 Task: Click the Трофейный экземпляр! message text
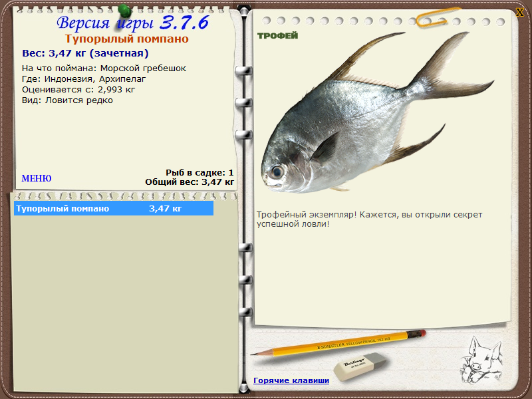tap(369, 219)
